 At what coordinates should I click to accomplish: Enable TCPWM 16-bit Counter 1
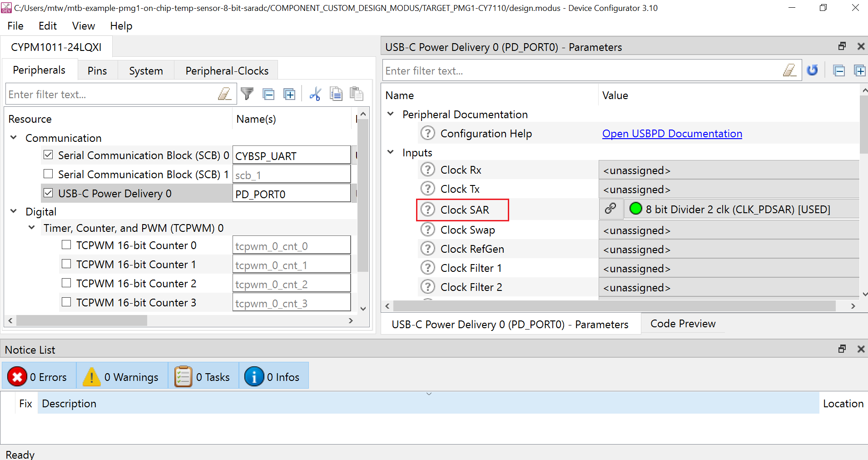pyautogui.click(x=66, y=264)
